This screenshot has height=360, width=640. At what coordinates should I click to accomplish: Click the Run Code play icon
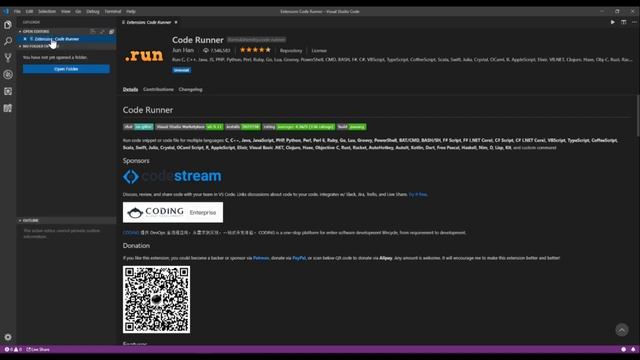(x=613, y=22)
